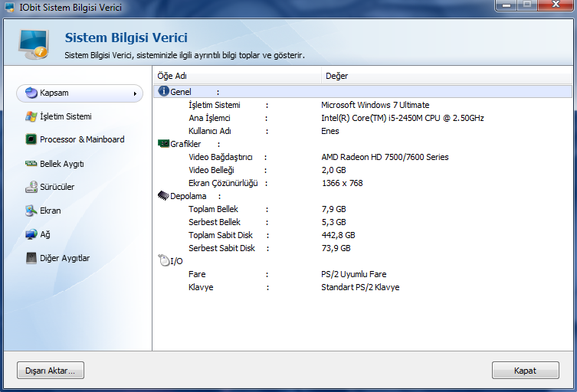Click the Enes username value
Viewport: 577px width, 392px height.
click(x=330, y=131)
